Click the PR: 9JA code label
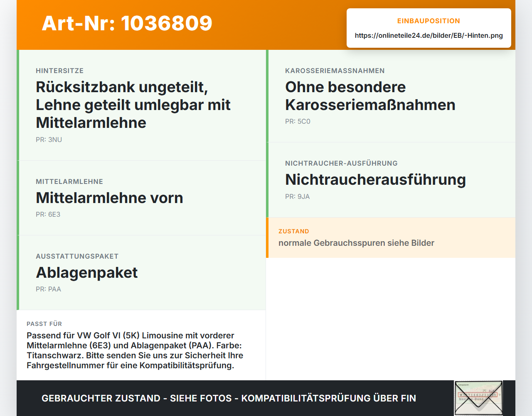Image resolution: width=532 pixels, height=416 pixels. point(297,196)
